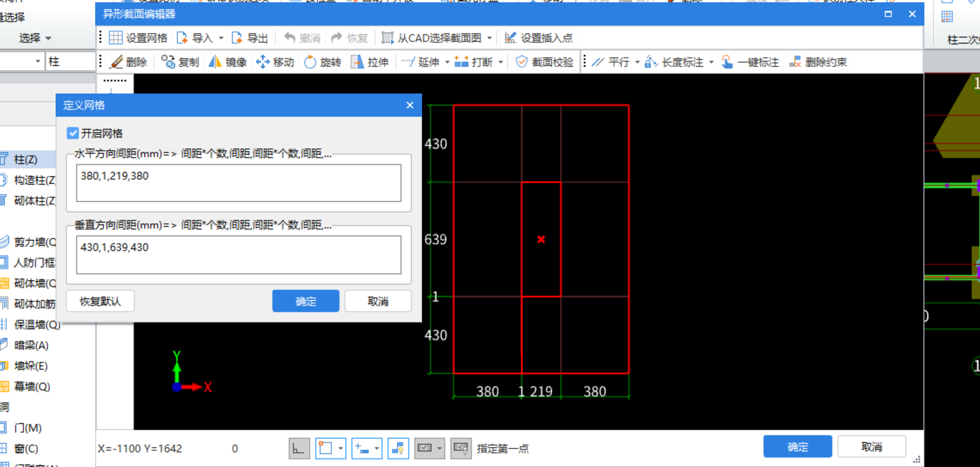Click the 导出 export tool

tap(249, 38)
